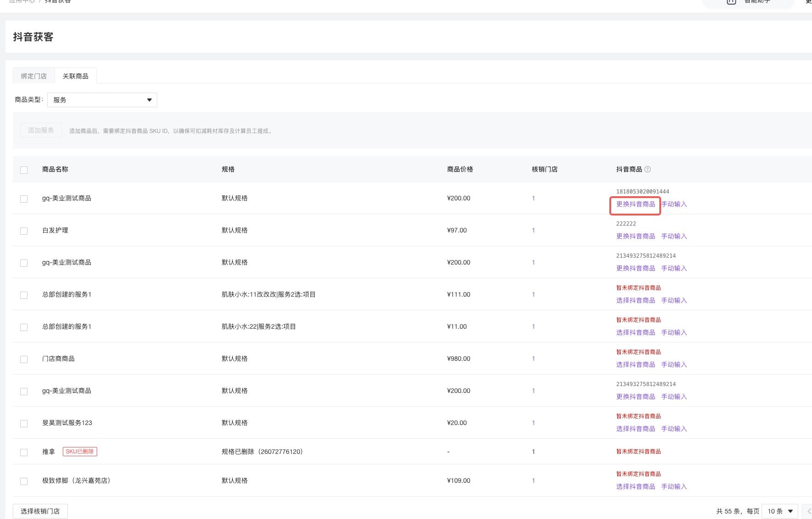Click the ¥97.00 price cell

[x=457, y=230]
